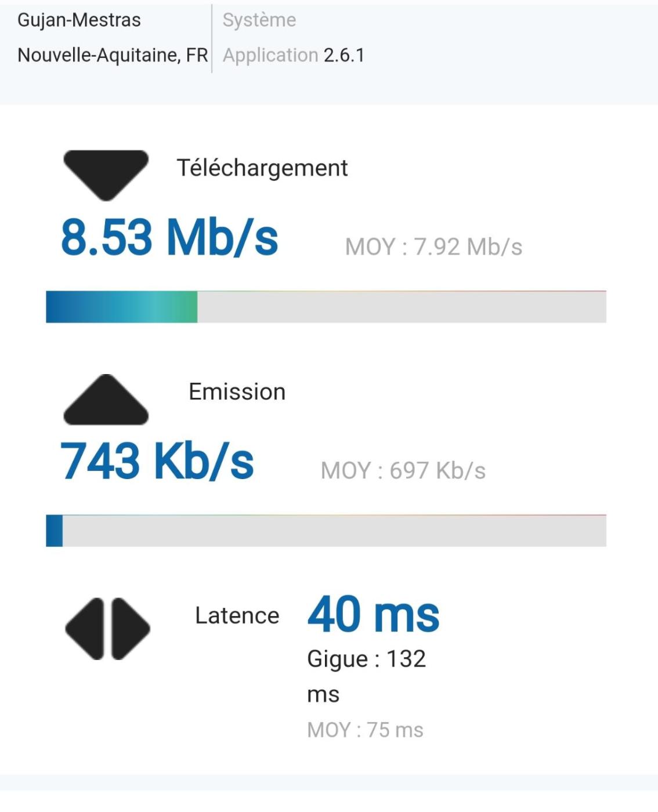Click the upload speed progress bar
The image size is (658, 812).
click(326, 531)
